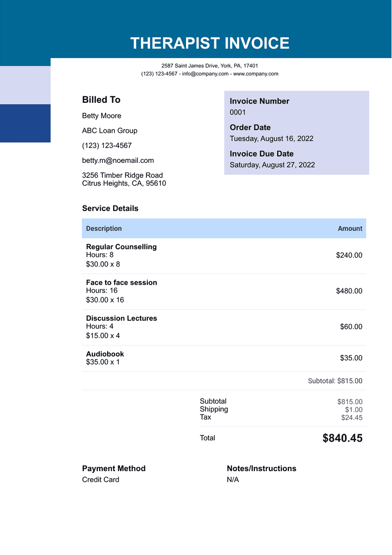Select the Regular Counselling line item
This screenshot has width=392, height=555.
(121, 247)
